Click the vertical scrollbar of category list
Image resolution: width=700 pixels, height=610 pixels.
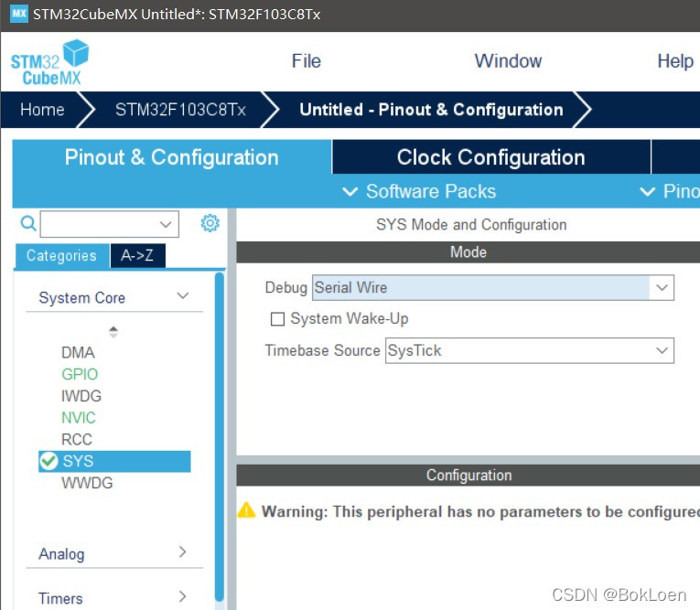pyautogui.click(x=220, y=437)
